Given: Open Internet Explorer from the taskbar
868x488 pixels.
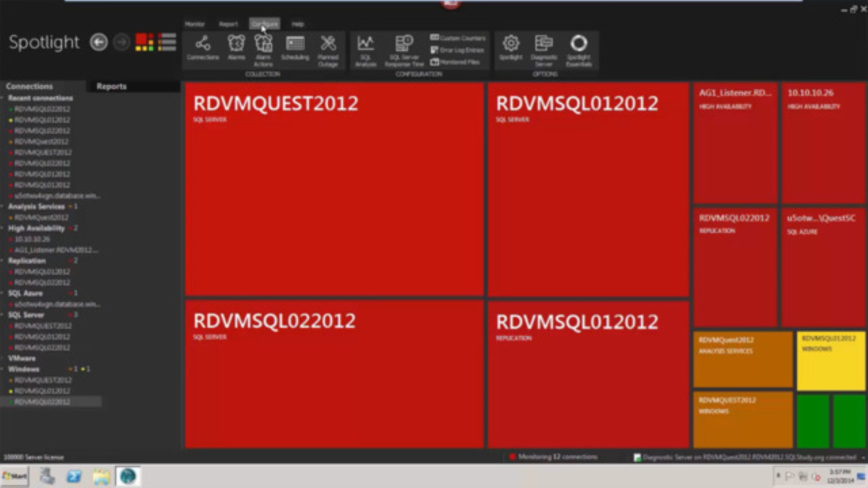Looking at the screenshot, I should pyautogui.click(x=127, y=476).
